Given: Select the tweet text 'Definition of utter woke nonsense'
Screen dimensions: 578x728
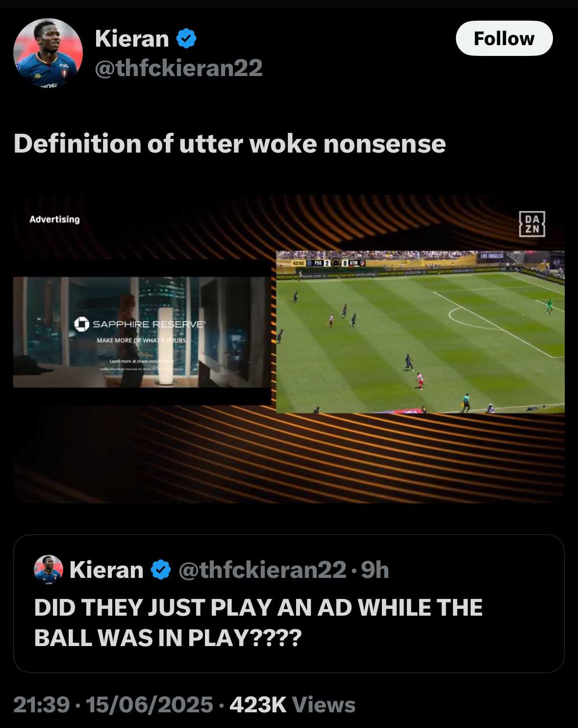Looking at the screenshot, I should pyautogui.click(x=230, y=144).
